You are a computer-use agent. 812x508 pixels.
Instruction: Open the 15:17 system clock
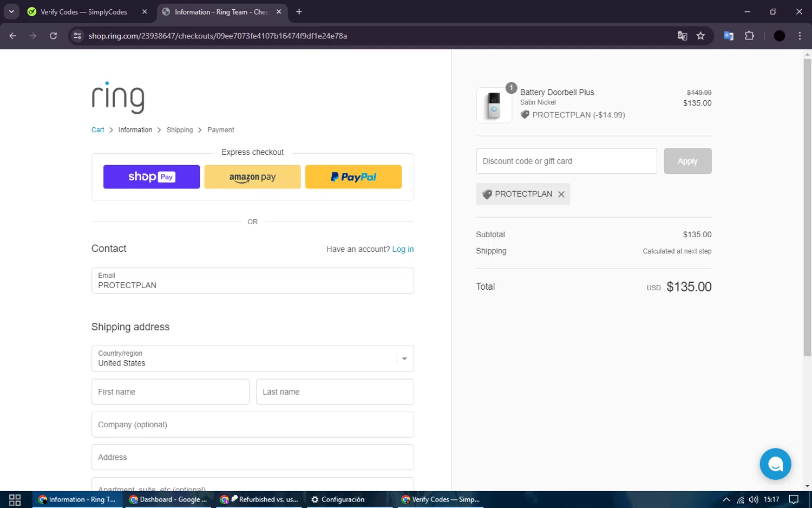771,499
